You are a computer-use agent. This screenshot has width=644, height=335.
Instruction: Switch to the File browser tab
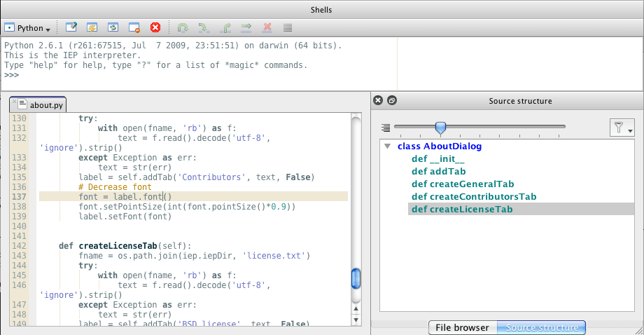pos(463,327)
